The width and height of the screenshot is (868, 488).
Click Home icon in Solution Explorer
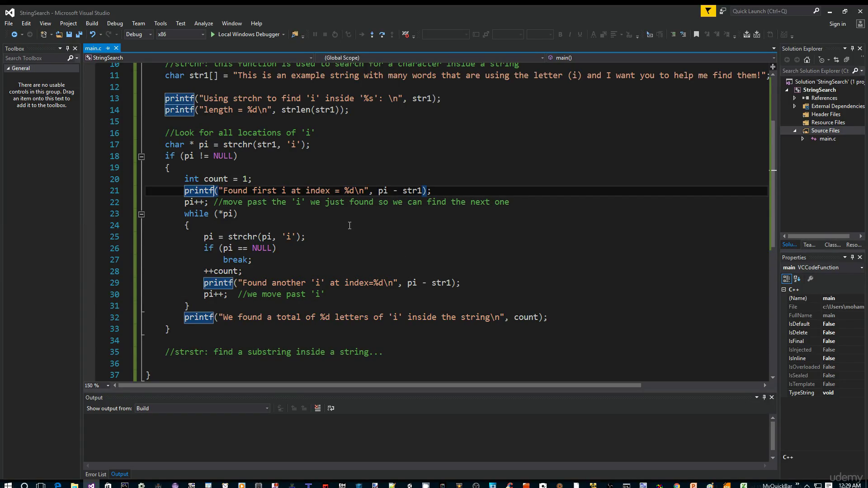pos(807,60)
